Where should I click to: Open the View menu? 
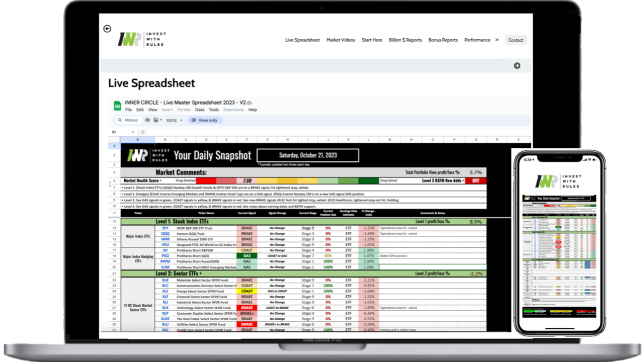coord(152,110)
